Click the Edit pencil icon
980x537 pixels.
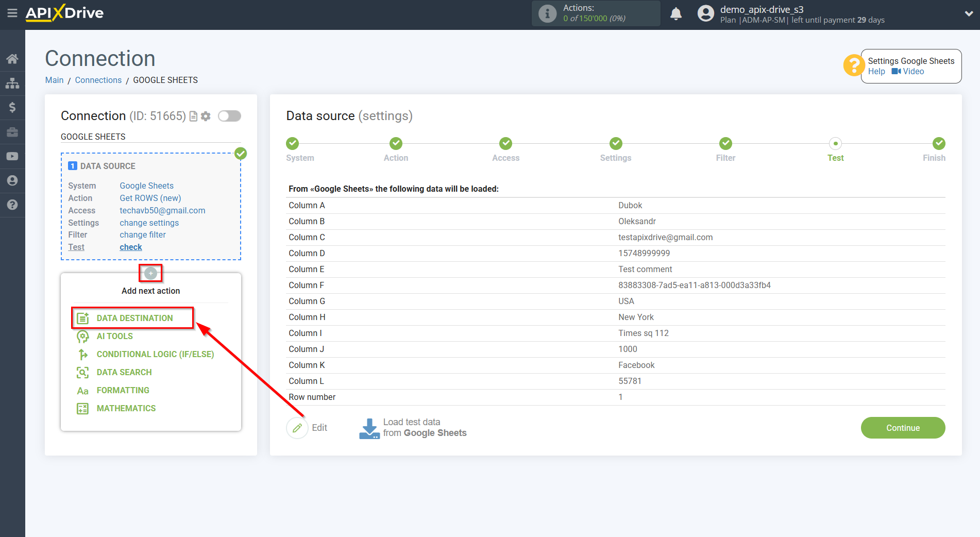(297, 428)
